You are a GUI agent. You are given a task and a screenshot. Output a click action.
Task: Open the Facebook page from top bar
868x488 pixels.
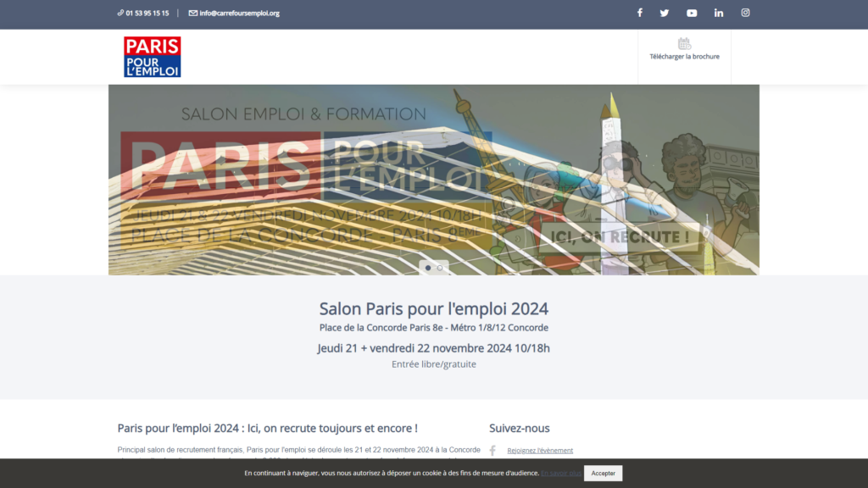639,13
